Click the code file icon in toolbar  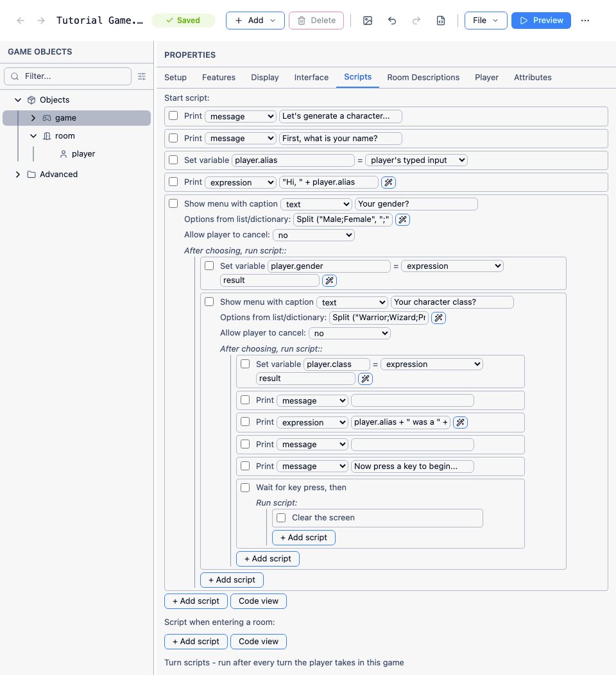tap(440, 21)
